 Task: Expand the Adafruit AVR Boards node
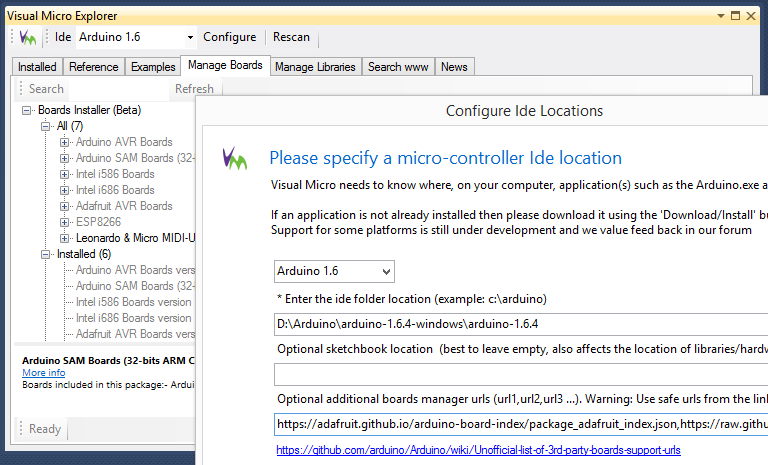64,206
